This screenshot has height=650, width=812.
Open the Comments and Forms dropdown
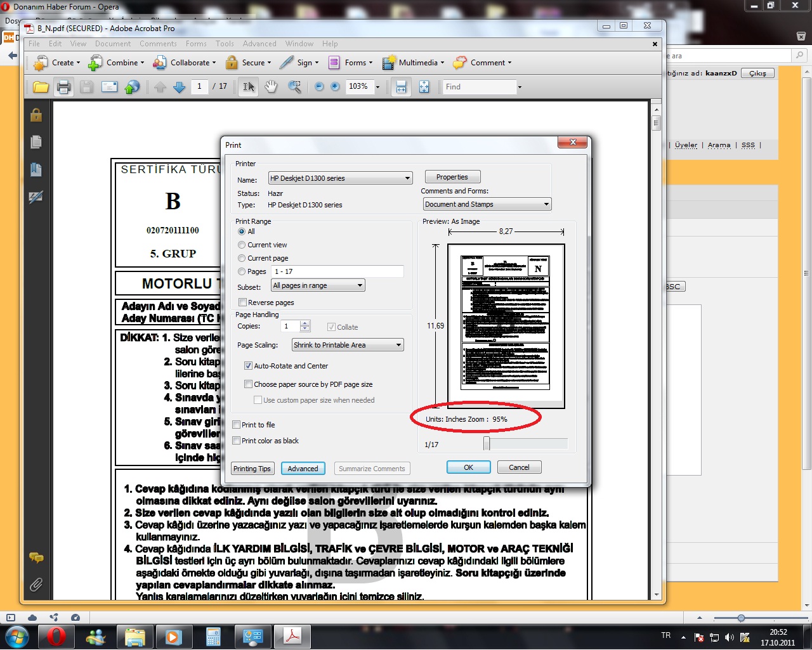click(546, 204)
